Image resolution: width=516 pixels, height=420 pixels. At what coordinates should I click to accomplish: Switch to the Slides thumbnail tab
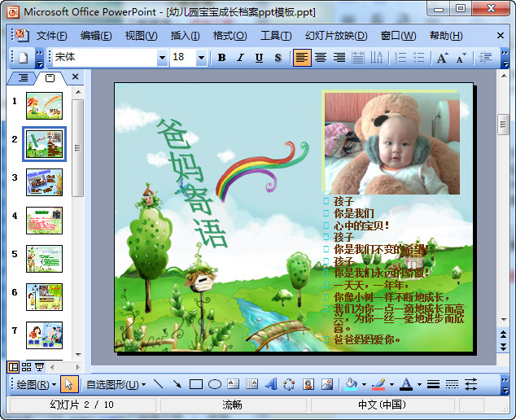[50, 78]
